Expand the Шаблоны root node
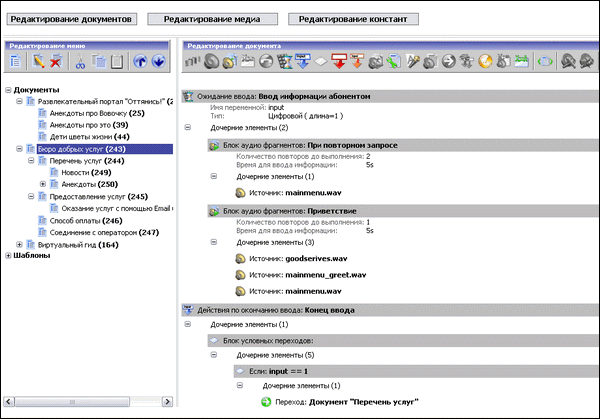Viewport: 600px width, 419px height. point(8,256)
